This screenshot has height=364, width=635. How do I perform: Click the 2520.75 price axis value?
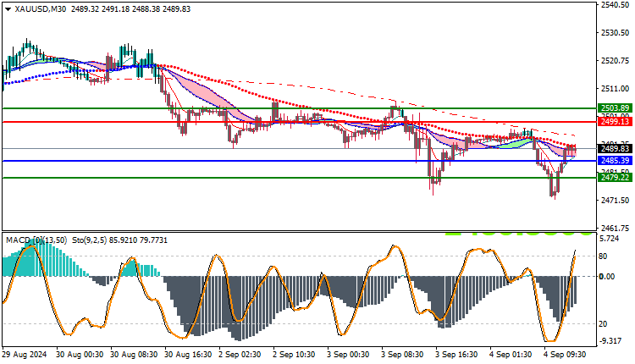tap(616, 61)
